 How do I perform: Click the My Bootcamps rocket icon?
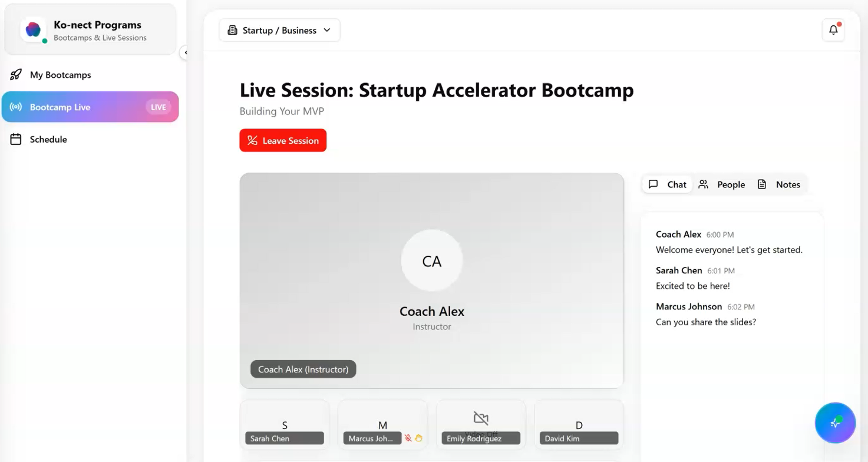[x=16, y=74]
